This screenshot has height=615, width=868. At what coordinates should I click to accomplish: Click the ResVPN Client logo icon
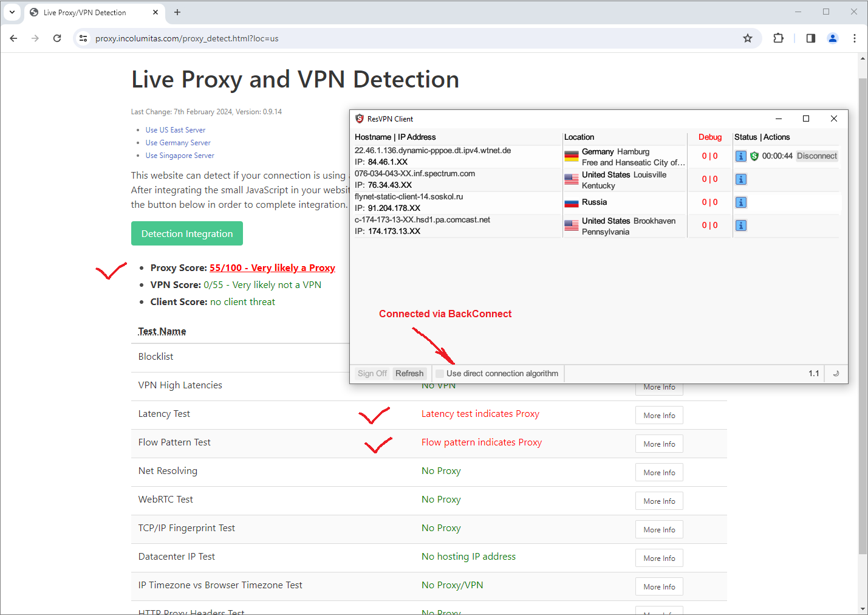(x=360, y=119)
